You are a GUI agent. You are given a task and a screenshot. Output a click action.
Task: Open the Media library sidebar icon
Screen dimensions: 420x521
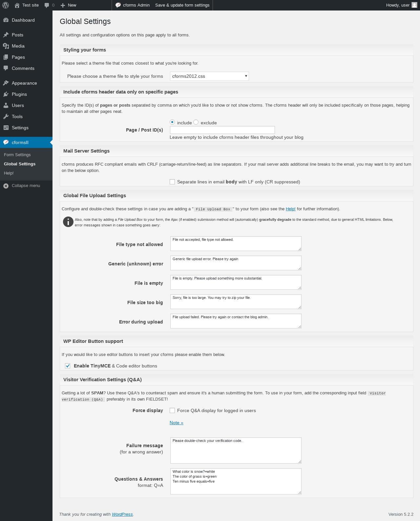point(6,46)
